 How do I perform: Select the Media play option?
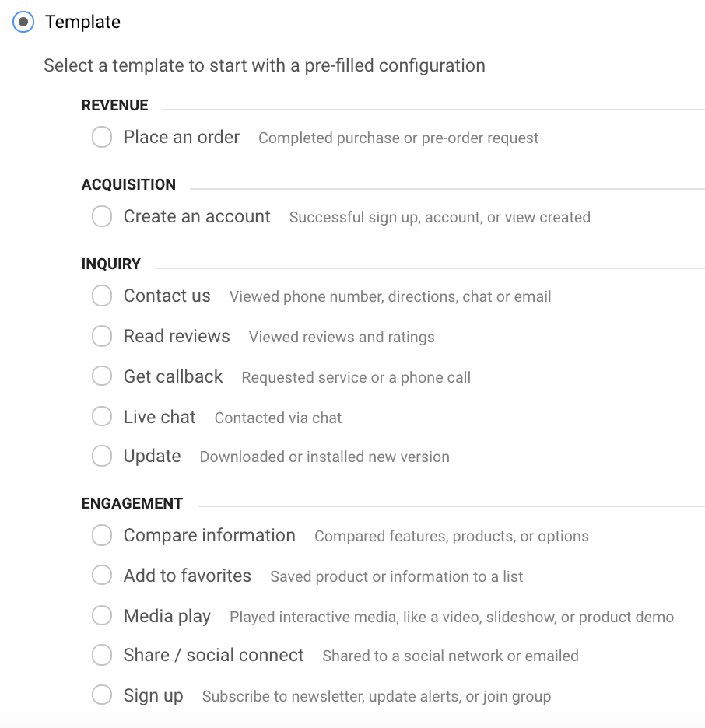tap(102, 616)
